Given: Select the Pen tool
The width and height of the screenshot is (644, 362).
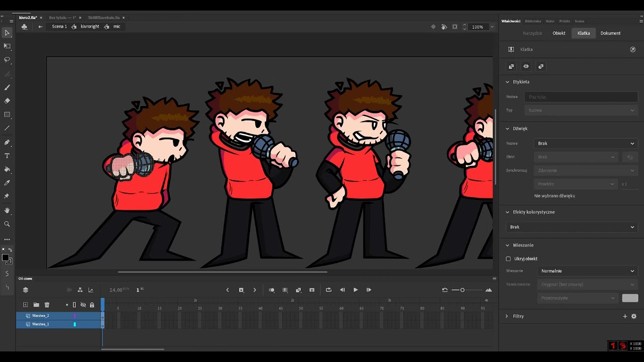Looking at the screenshot, I should 7,142.
